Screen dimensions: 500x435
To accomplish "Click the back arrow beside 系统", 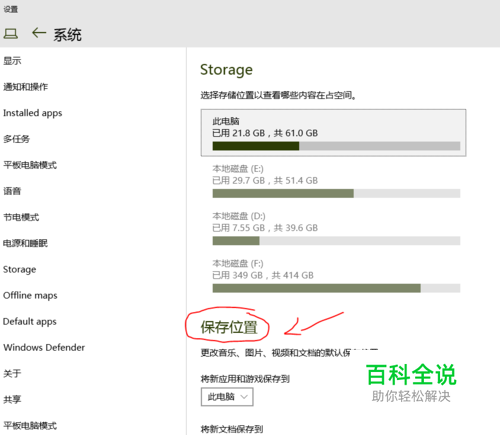I will tap(39, 33).
